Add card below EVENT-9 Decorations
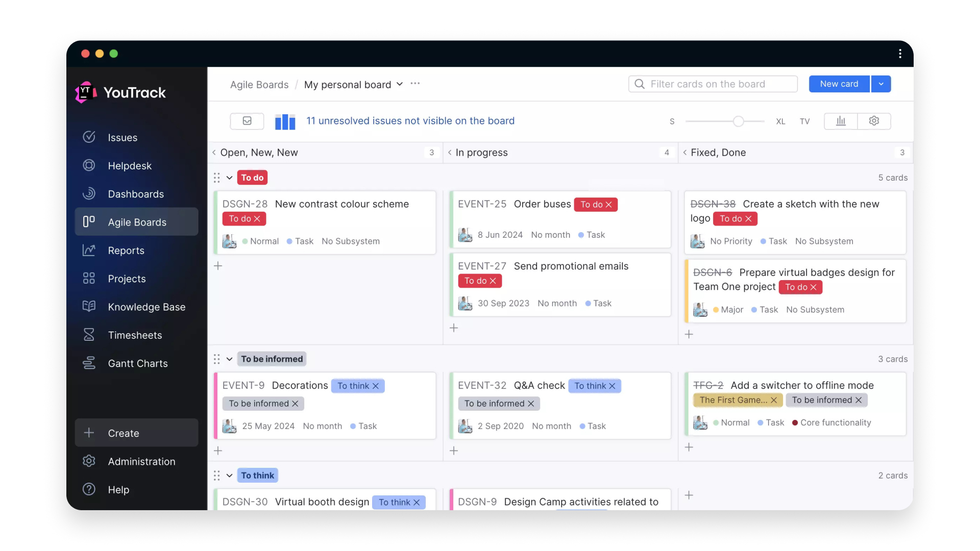Screen dimensions: 980x551 coord(218,451)
